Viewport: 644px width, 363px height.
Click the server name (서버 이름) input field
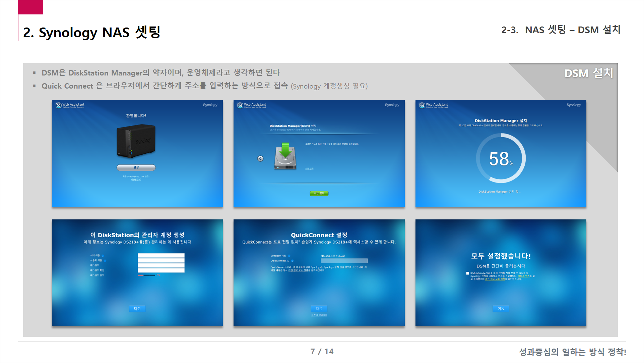161,256
